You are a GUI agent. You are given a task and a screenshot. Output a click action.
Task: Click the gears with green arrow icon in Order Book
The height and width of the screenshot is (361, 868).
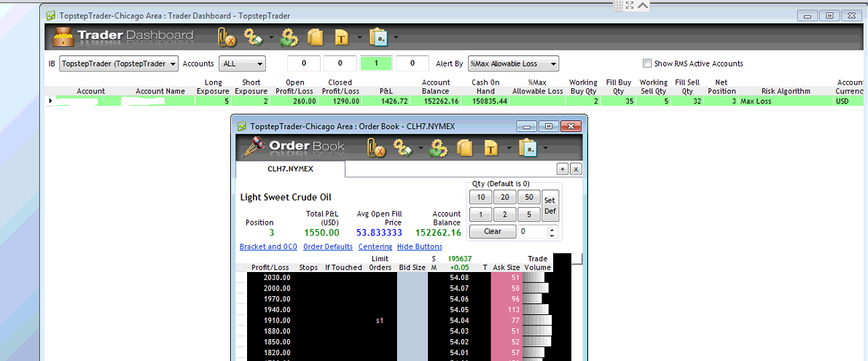click(x=439, y=147)
